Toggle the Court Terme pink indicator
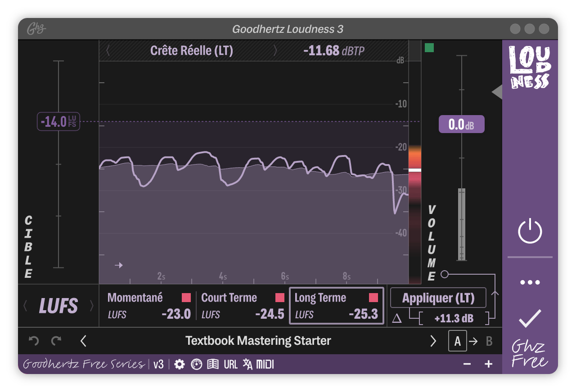The width and height of the screenshot is (576, 392). pyautogui.click(x=279, y=298)
